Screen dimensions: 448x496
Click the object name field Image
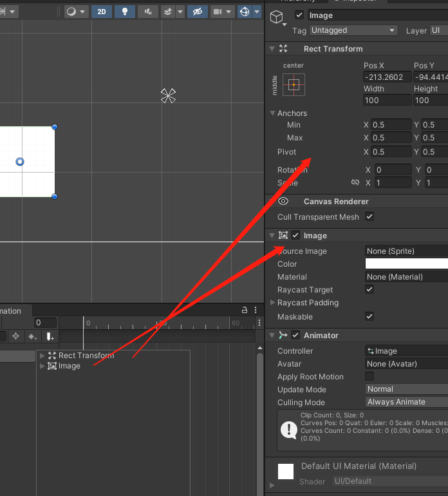tap(377, 15)
